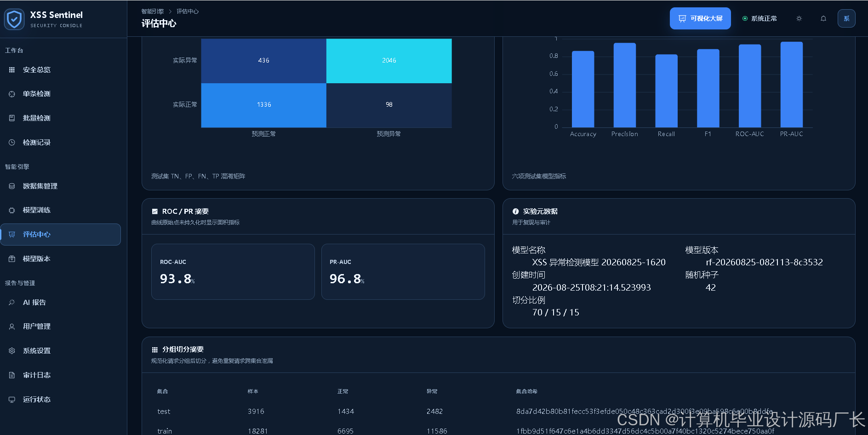Viewport: 868px width, 435px height.
Task: Click the train sample count 18281
Action: (x=257, y=431)
